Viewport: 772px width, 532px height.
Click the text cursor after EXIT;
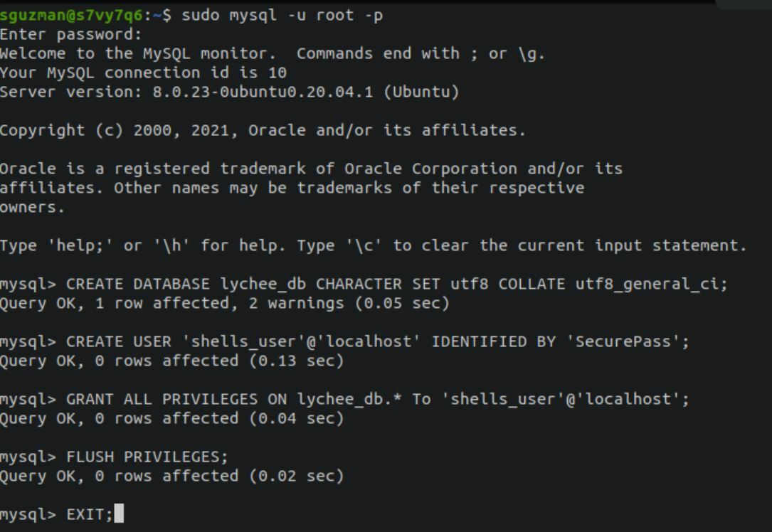[x=119, y=514]
